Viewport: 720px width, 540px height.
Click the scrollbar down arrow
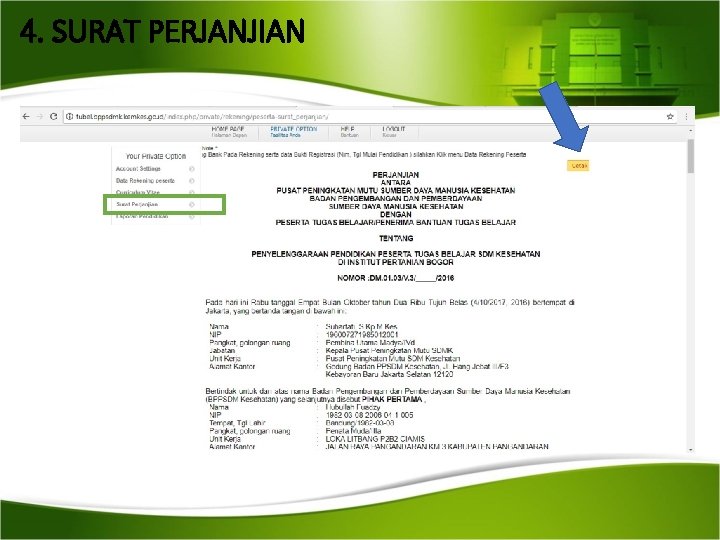pyautogui.click(x=691, y=450)
